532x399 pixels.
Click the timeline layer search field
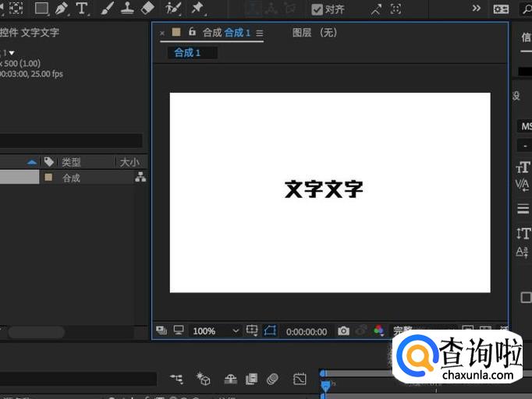tap(78, 379)
